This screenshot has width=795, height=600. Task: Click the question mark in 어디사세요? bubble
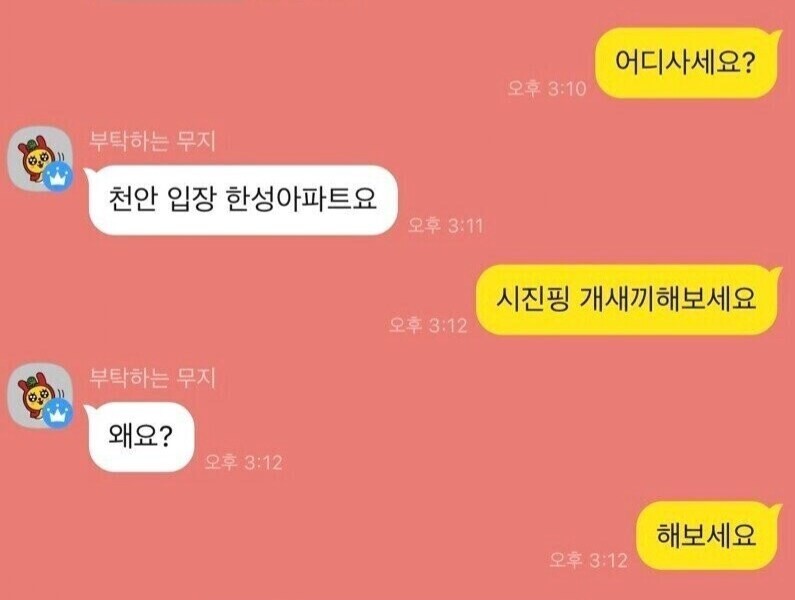point(747,62)
